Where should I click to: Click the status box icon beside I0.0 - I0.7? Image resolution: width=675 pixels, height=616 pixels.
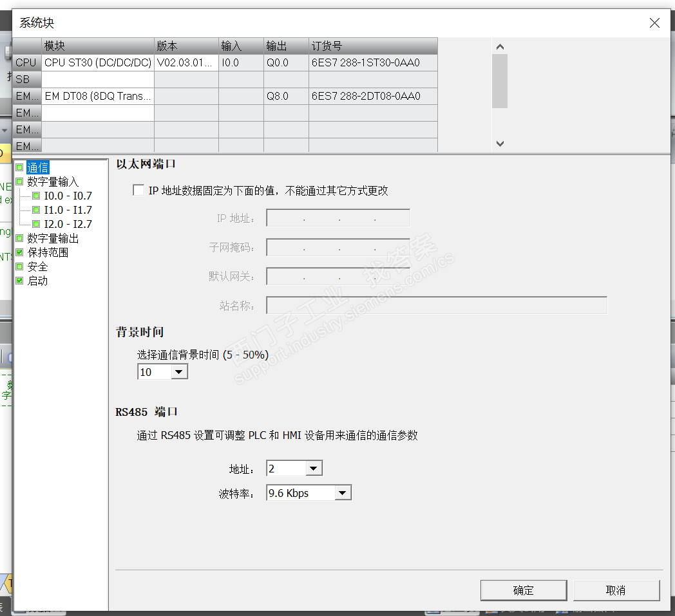(x=36, y=196)
